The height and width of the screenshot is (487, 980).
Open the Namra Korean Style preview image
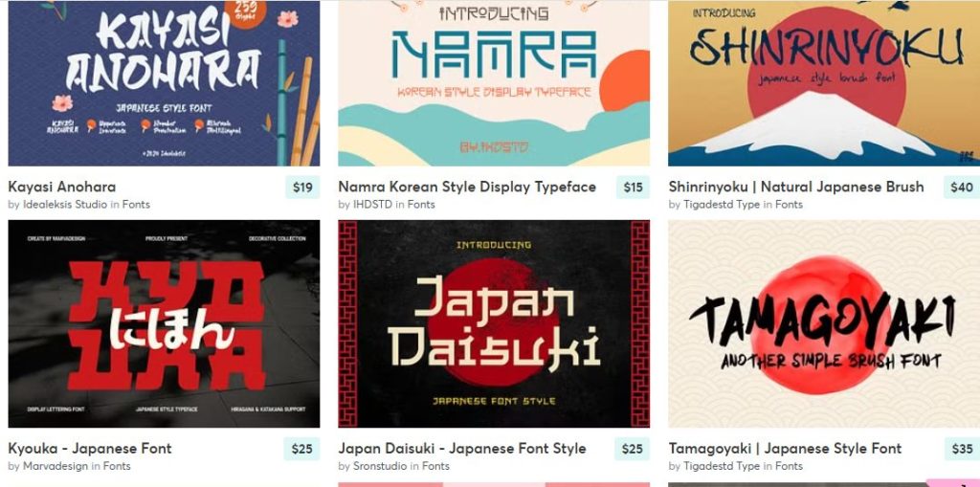[x=494, y=83]
